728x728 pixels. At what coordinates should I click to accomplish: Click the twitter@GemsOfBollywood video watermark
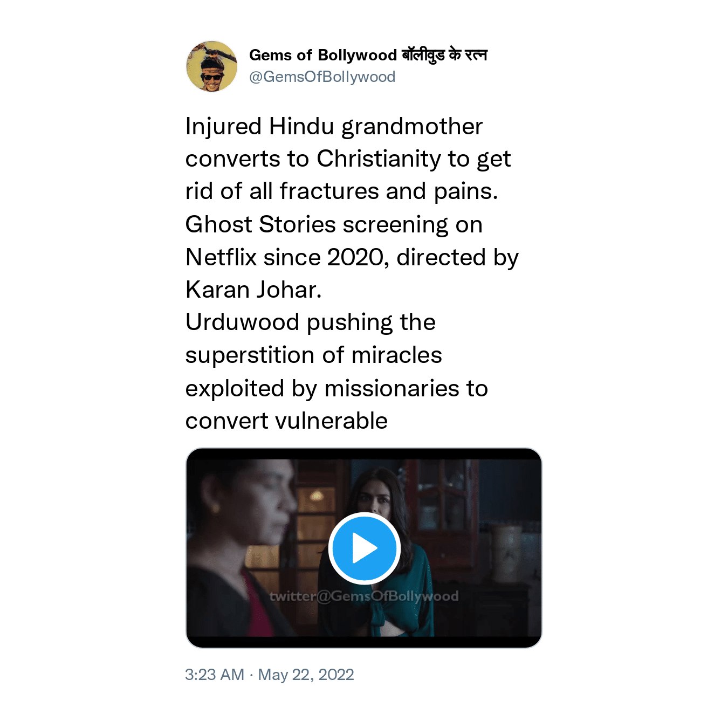pyautogui.click(x=364, y=596)
